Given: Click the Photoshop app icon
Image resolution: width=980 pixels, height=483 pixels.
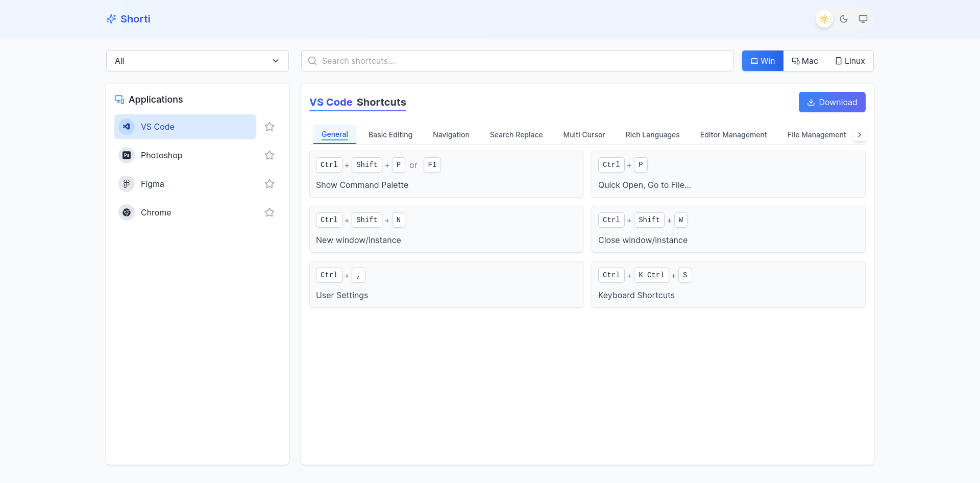Looking at the screenshot, I should [x=127, y=155].
